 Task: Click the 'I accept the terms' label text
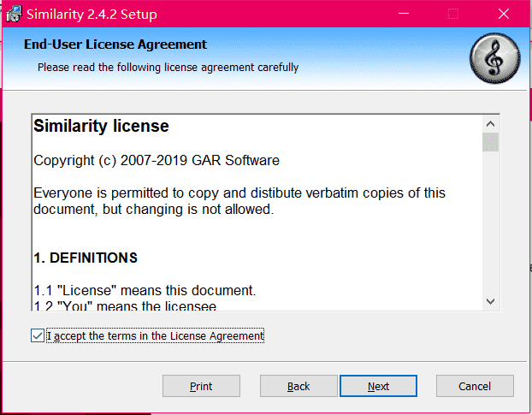point(155,335)
